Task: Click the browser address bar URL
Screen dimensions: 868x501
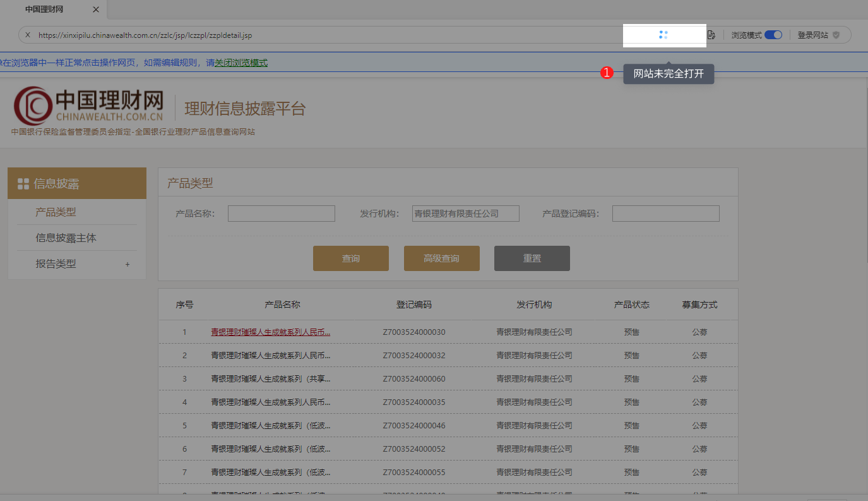Action: tap(145, 35)
